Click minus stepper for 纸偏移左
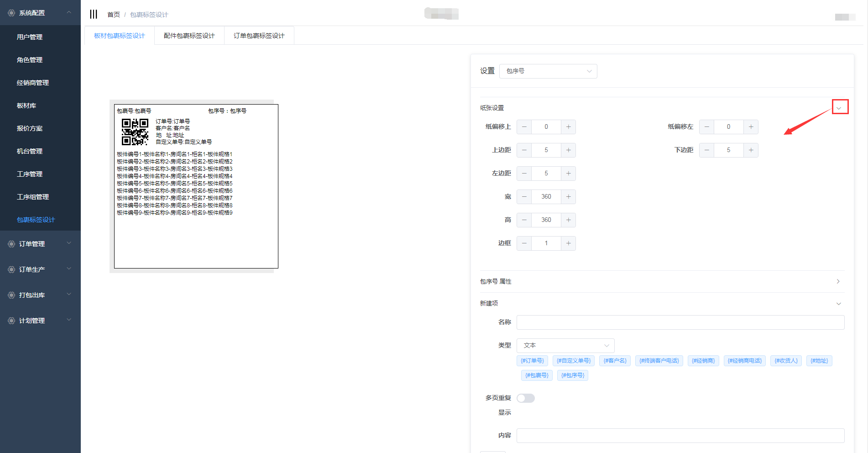The image size is (868, 453). pyautogui.click(x=706, y=127)
